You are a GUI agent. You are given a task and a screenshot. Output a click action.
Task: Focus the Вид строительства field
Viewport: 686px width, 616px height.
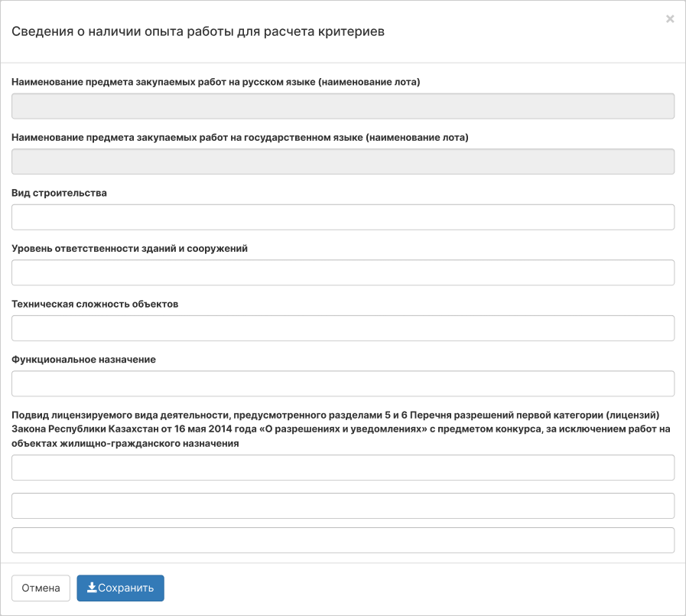pyautogui.click(x=343, y=217)
